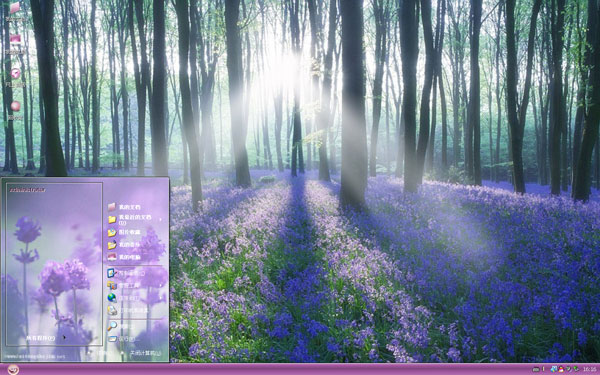Expand the recent documents submenu arrow
This screenshot has width=600, height=375.
point(160,220)
